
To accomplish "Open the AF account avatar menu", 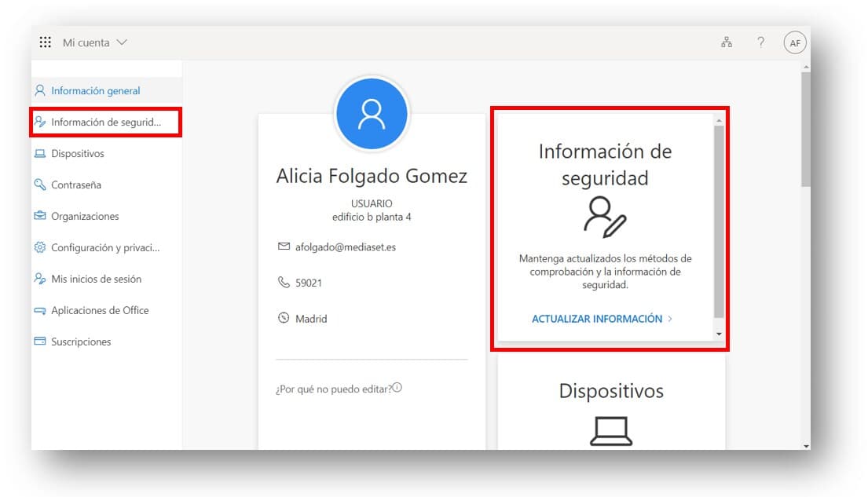I will click(795, 43).
